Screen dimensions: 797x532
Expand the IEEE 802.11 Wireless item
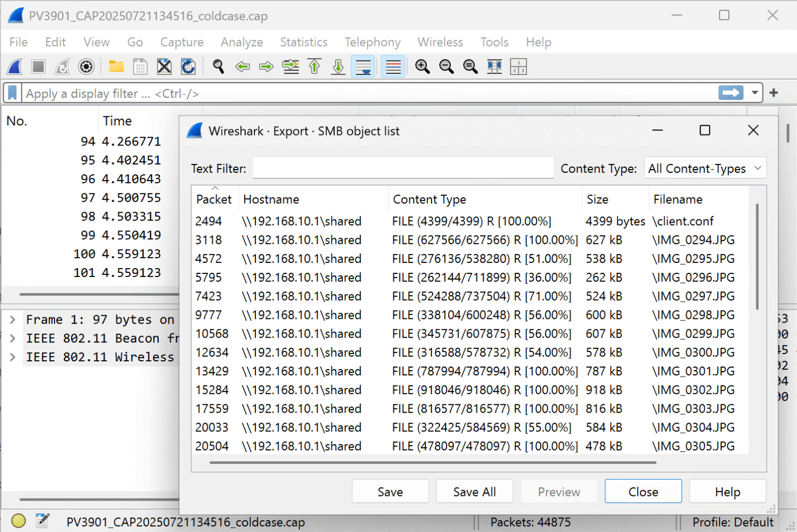click(13, 357)
